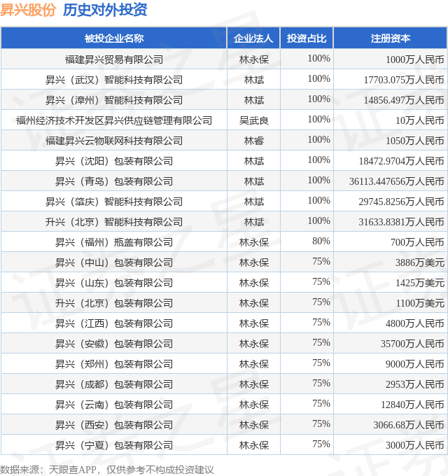Click 昇兴（山东）包装有限公司 cell
This screenshot has width=448, height=476.
point(114,283)
